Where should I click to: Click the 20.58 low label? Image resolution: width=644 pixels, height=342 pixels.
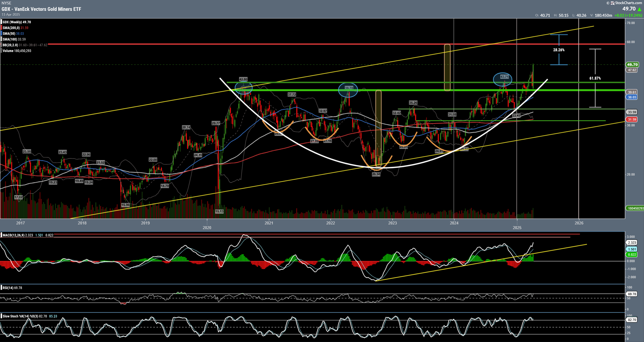(x=376, y=174)
